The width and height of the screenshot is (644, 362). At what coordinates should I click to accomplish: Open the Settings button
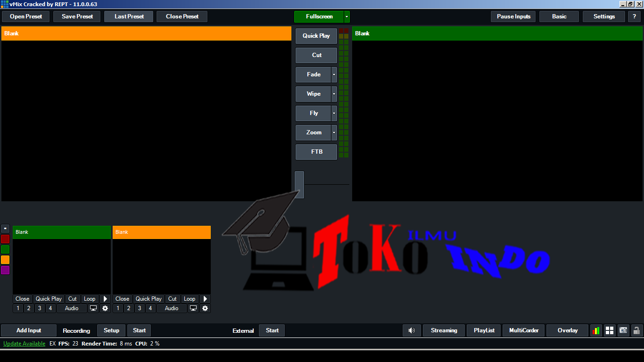[604, 16]
